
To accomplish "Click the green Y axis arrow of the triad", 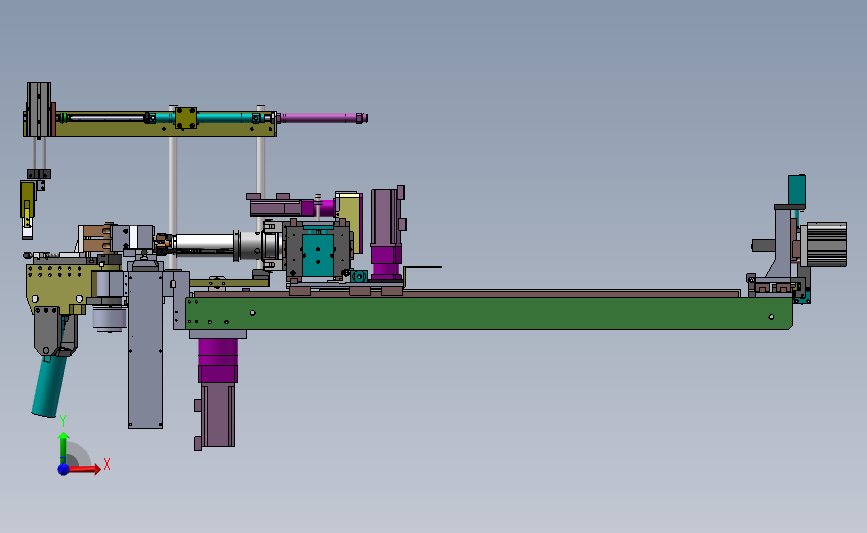I will click(x=64, y=449).
